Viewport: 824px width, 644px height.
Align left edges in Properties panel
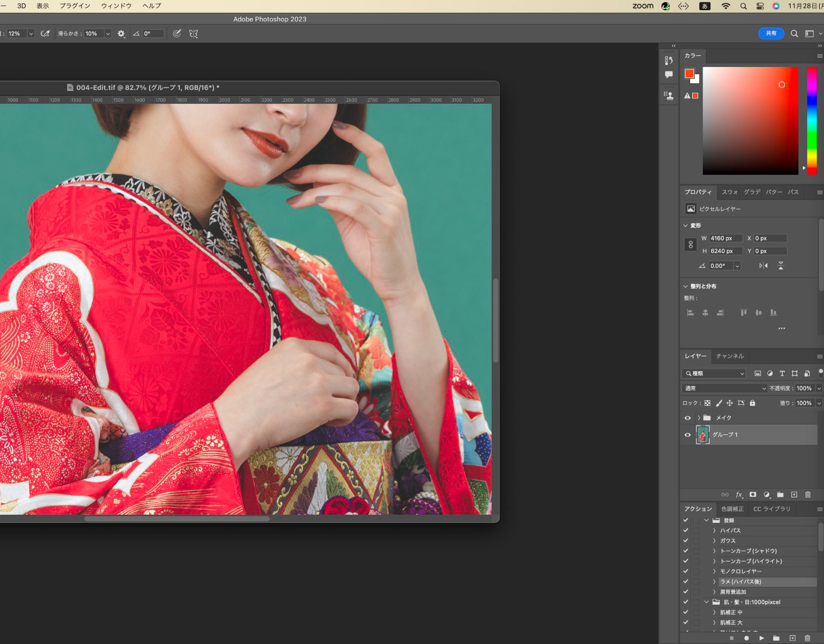point(690,312)
